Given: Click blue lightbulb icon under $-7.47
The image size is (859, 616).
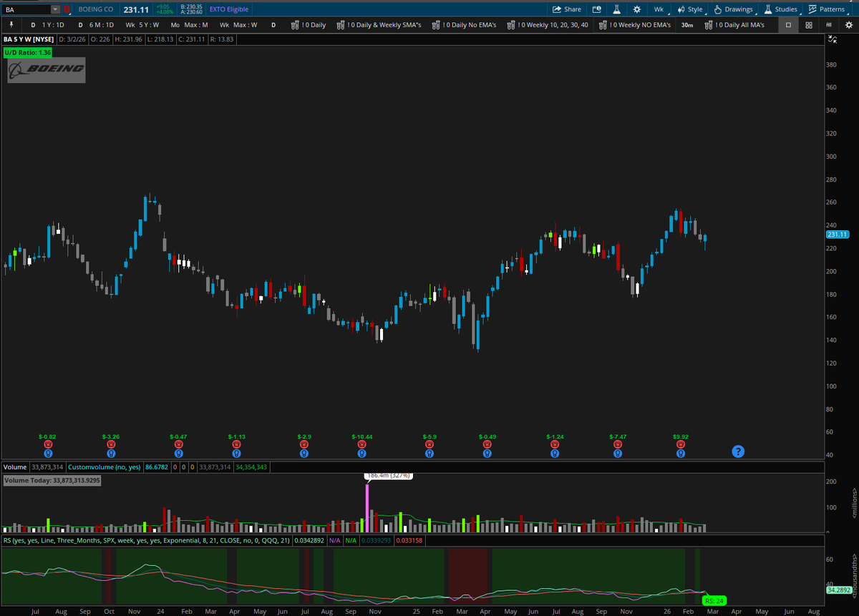Looking at the screenshot, I should 618,453.
